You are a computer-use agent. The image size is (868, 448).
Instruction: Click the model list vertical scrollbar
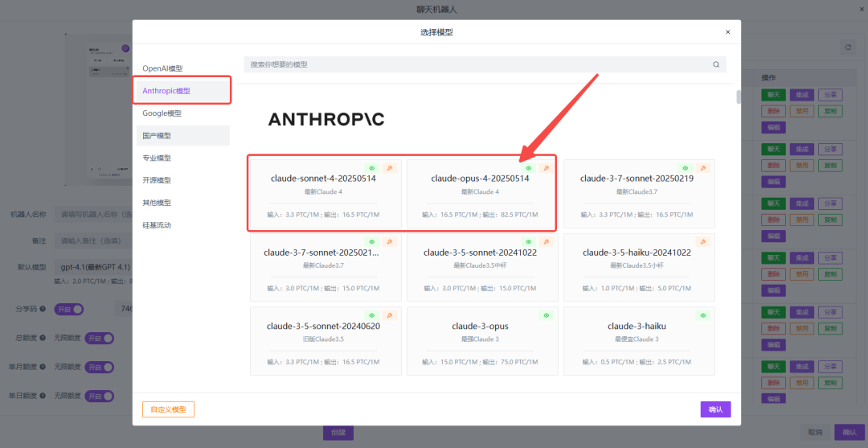(x=739, y=97)
